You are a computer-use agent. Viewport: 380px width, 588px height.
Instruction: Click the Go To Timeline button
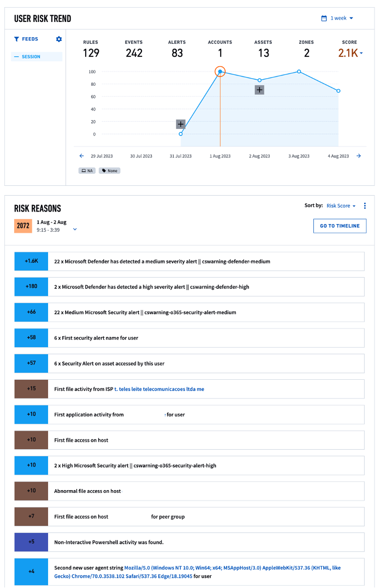click(340, 226)
